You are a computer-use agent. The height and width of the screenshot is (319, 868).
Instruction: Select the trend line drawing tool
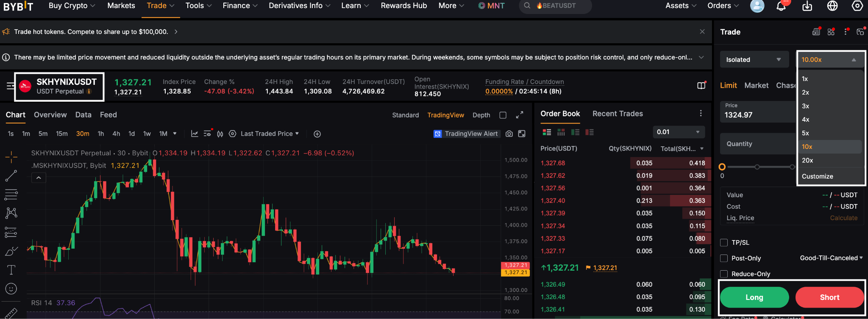click(x=11, y=176)
